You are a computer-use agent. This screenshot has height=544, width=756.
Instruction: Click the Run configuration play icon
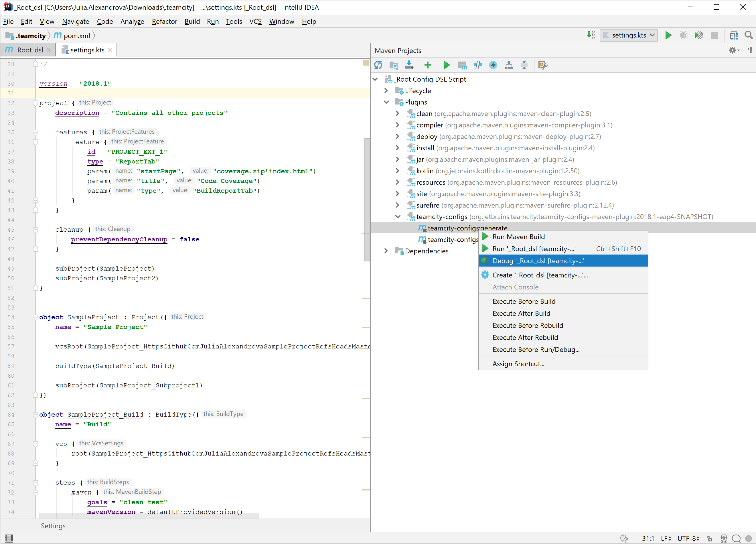(x=668, y=36)
